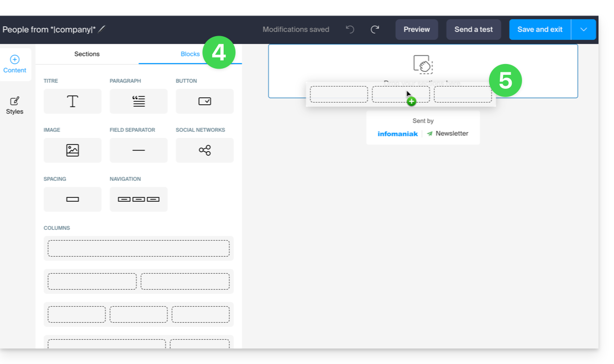Select the Spacing block icon

(72, 199)
